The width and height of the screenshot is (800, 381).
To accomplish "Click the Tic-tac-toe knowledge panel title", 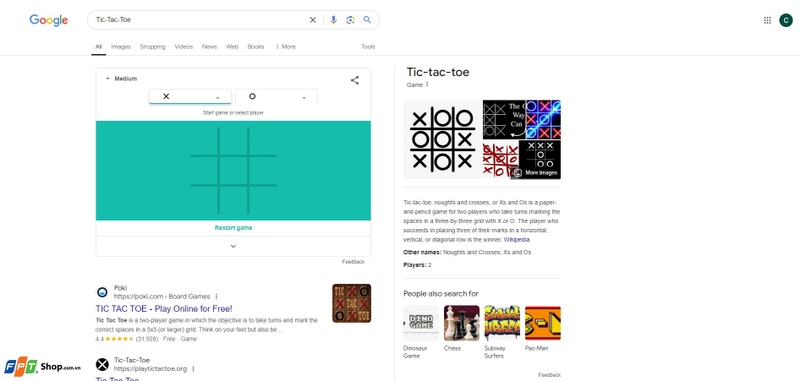I will click(x=438, y=72).
